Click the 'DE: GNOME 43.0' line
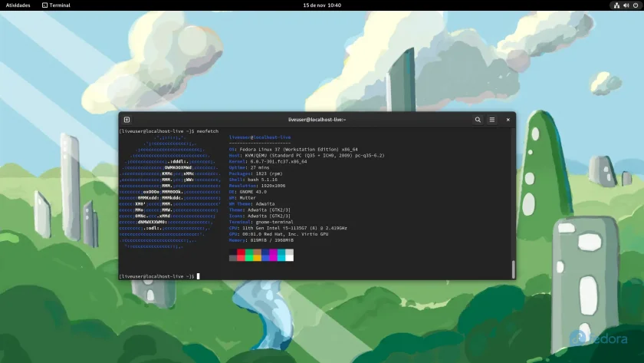 [x=248, y=192]
